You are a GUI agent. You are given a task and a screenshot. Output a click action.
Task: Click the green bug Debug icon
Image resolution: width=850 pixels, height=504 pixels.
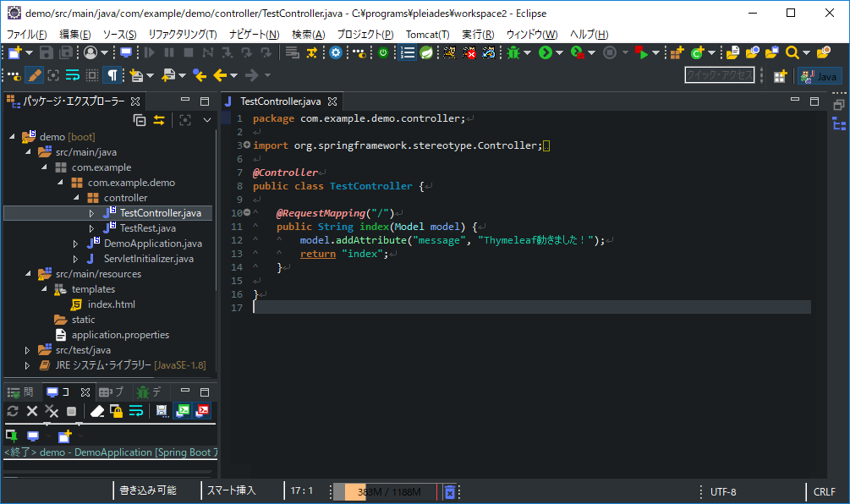[513, 52]
